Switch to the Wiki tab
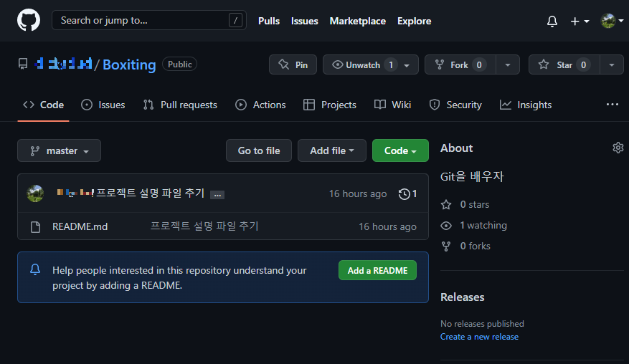Image resolution: width=629 pixels, height=364 pixels. (x=392, y=105)
